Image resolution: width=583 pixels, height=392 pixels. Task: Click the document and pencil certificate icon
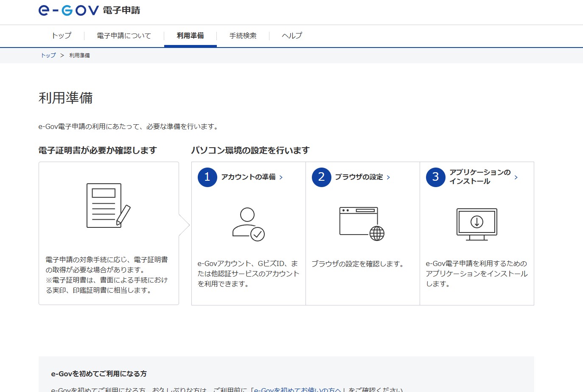[109, 205]
